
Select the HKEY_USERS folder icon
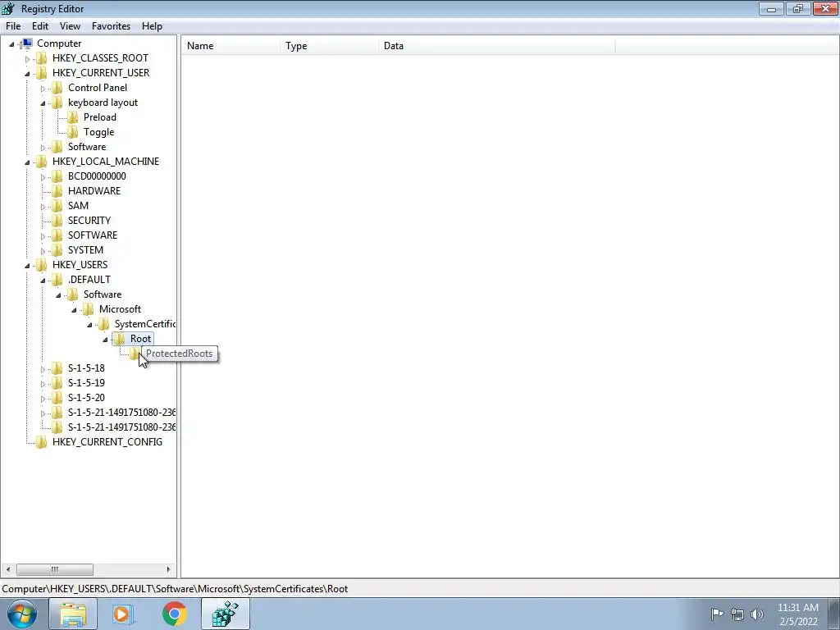click(x=41, y=265)
